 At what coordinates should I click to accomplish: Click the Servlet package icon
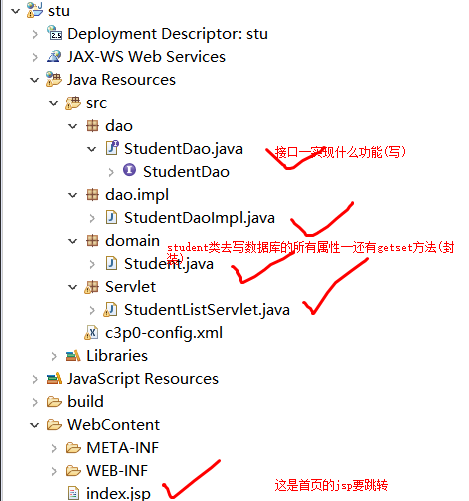[92, 287]
